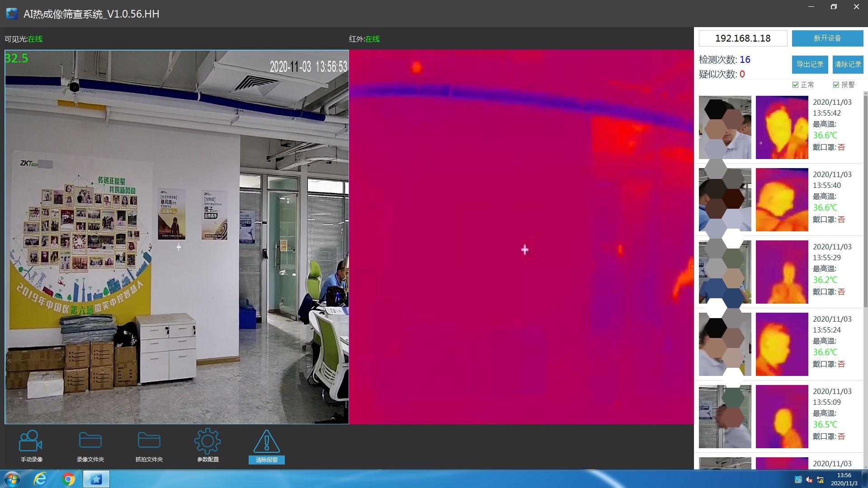Click the 清除报警 warning triangle icon
The height and width of the screenshot is (488, 868).
266,441
